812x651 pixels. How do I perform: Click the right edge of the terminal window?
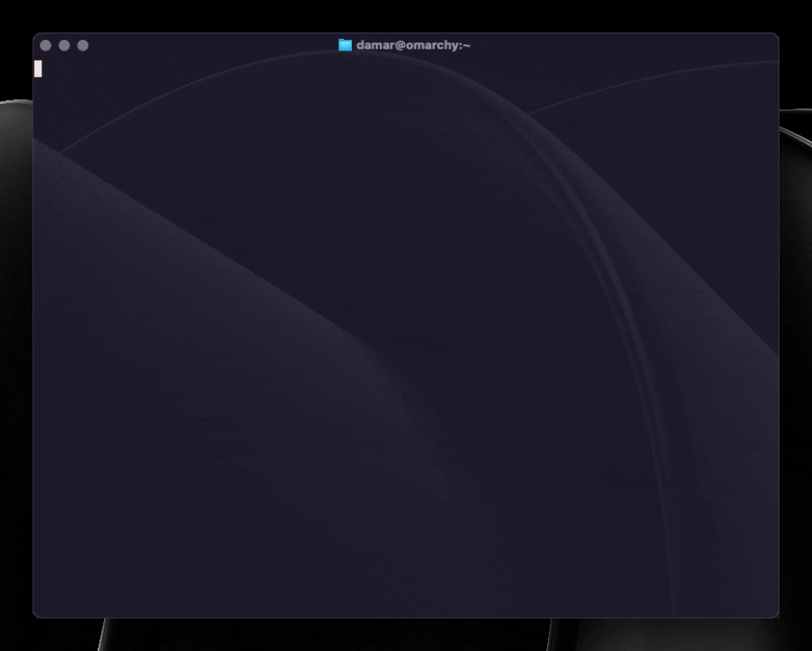(778, 335)
